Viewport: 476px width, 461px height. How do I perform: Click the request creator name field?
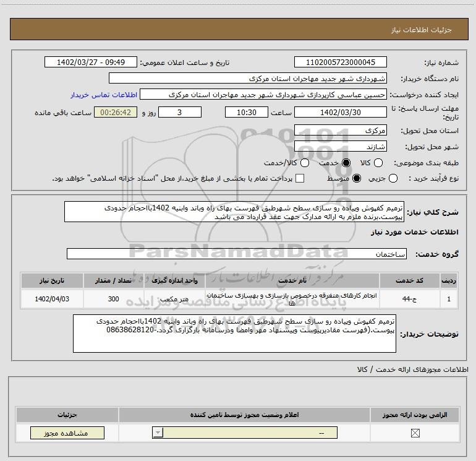click(x=263, y=95)
